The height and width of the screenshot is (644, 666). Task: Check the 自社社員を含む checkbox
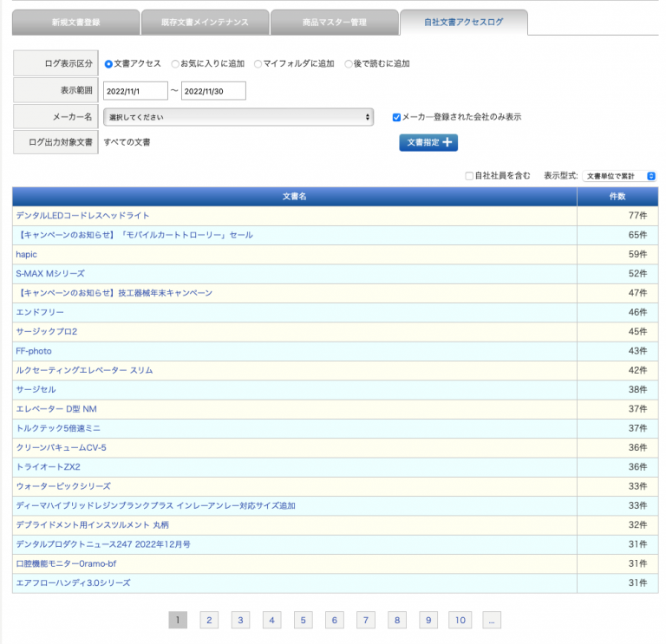click(x=469, y=176)
